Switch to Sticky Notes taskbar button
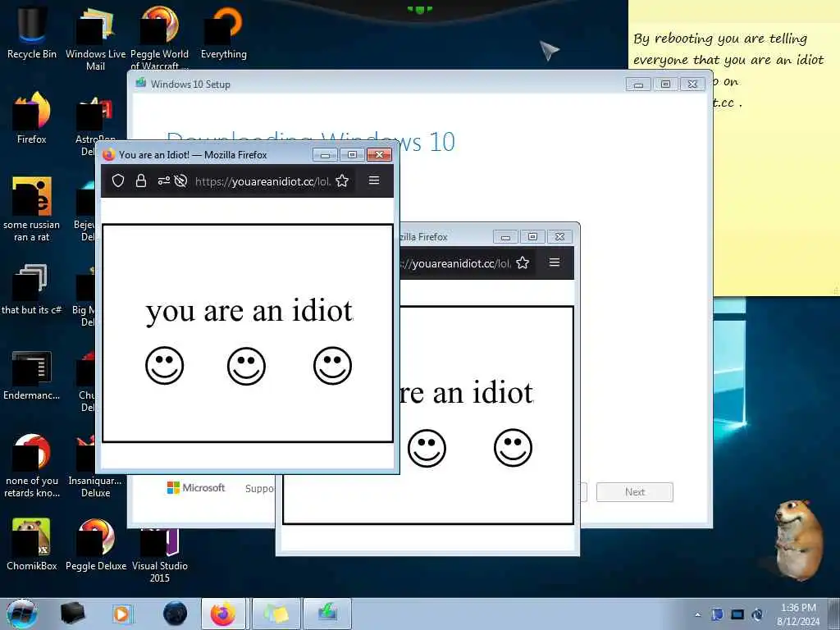840x630 pixels. [x=276, y=614]
